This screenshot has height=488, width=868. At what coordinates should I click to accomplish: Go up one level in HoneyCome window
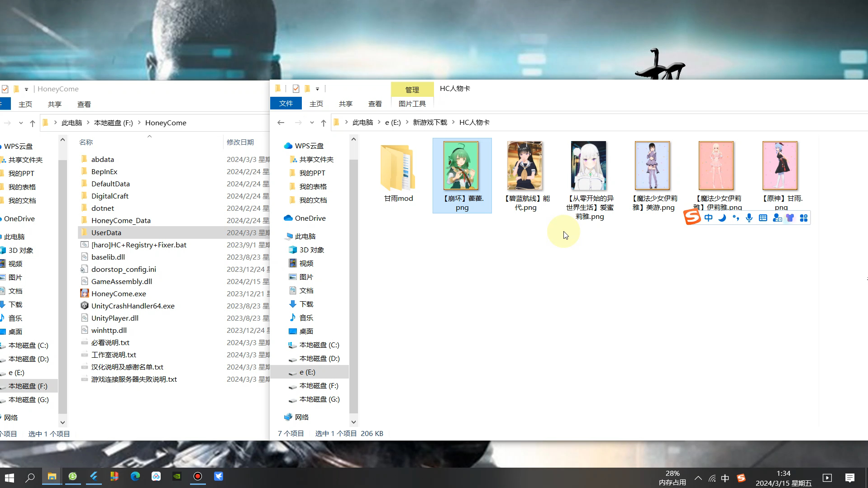(33, 123)
